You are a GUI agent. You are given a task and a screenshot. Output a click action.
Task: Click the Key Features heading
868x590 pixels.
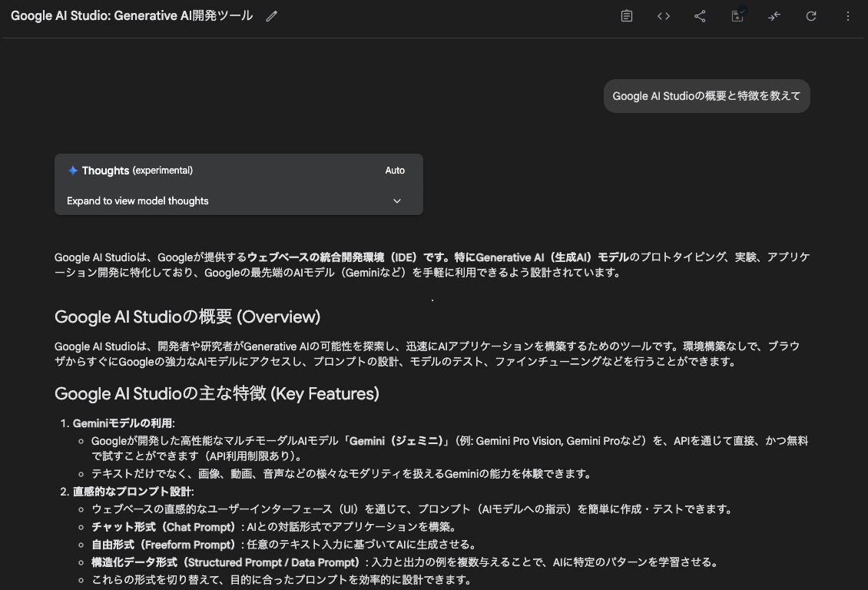(217, 393)
